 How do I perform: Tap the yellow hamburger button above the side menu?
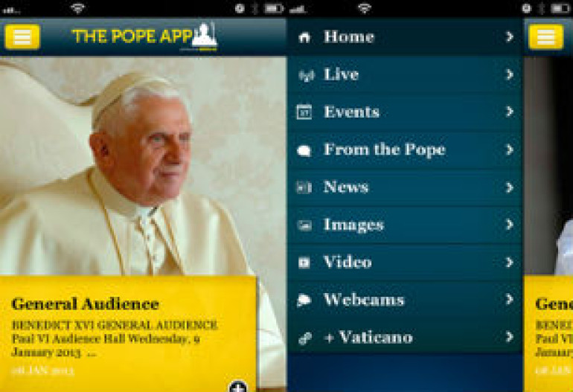click(x=546, y=37)
